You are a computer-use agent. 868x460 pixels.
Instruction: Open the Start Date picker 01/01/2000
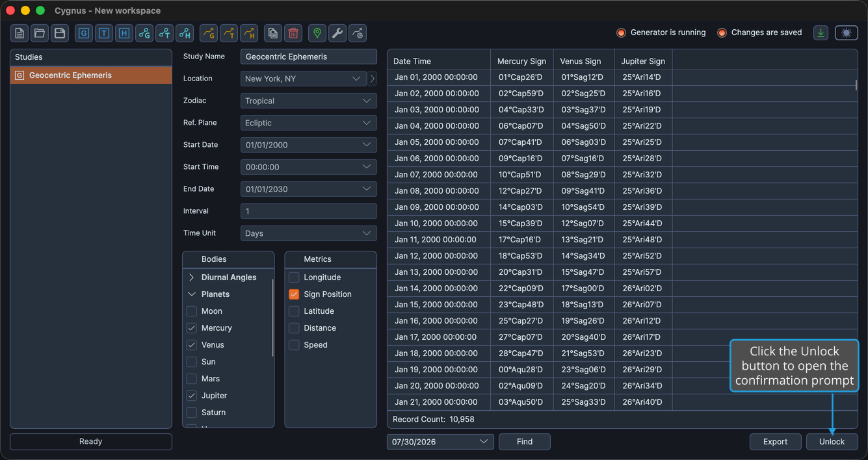(309, 145)
